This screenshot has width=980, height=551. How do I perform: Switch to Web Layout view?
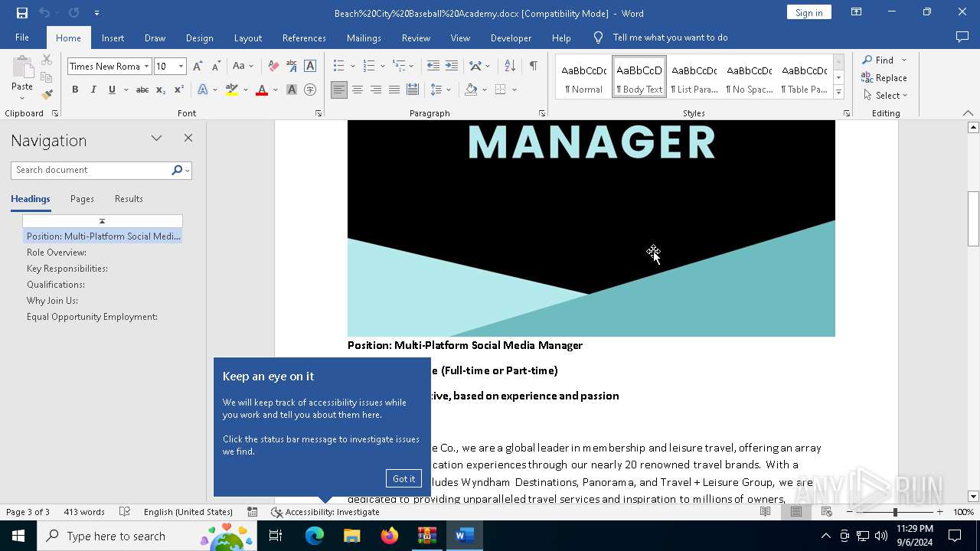coord(826,512)
